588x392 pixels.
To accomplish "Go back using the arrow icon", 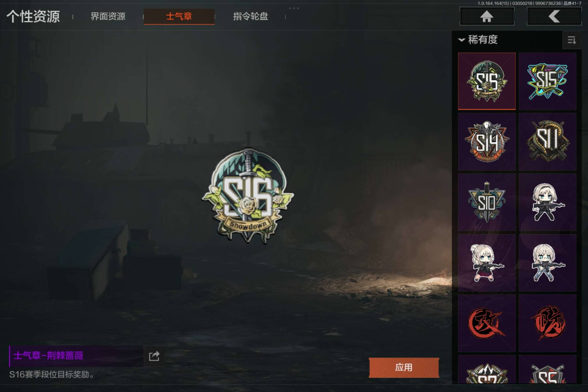I will point(554,16).
